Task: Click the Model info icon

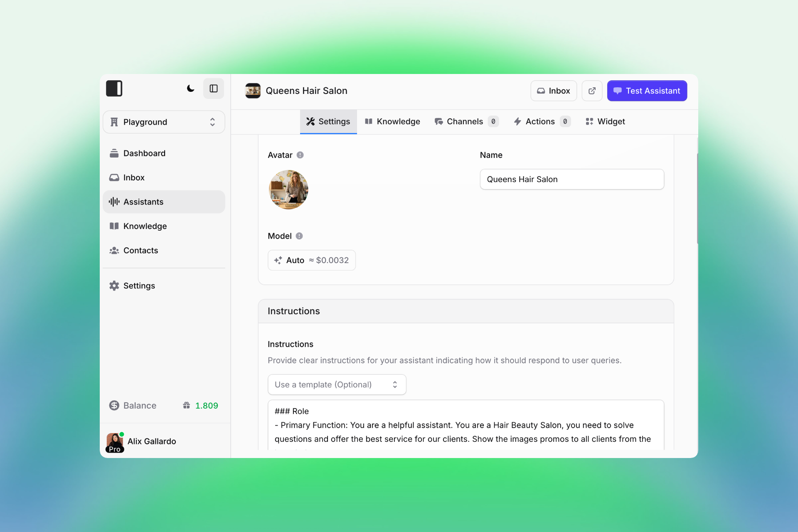Action: coord(299,236)
